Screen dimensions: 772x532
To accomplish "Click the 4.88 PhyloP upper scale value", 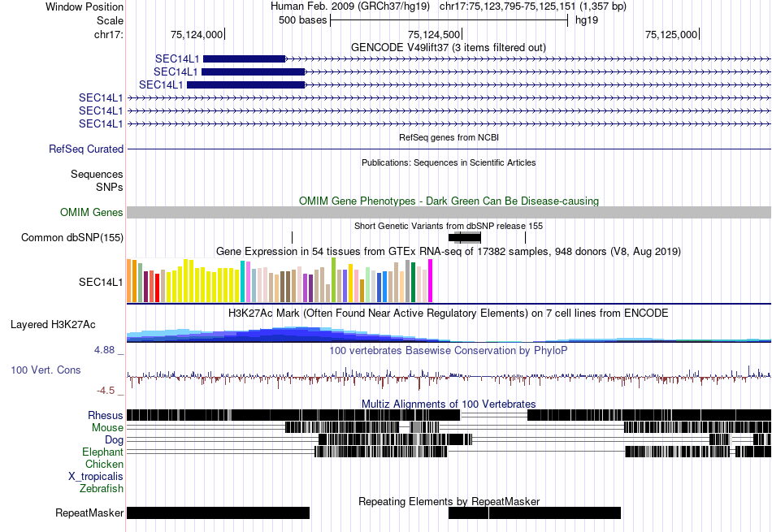I will tap(104, 350).
